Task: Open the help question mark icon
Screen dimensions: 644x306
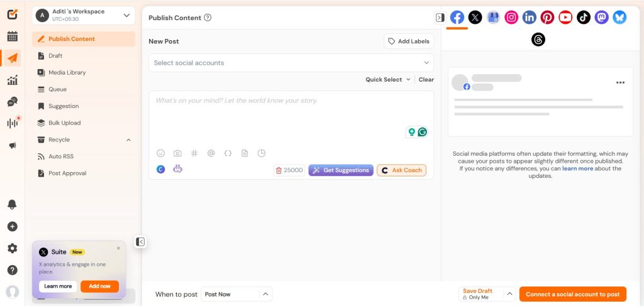Action: tap(13, 270)
